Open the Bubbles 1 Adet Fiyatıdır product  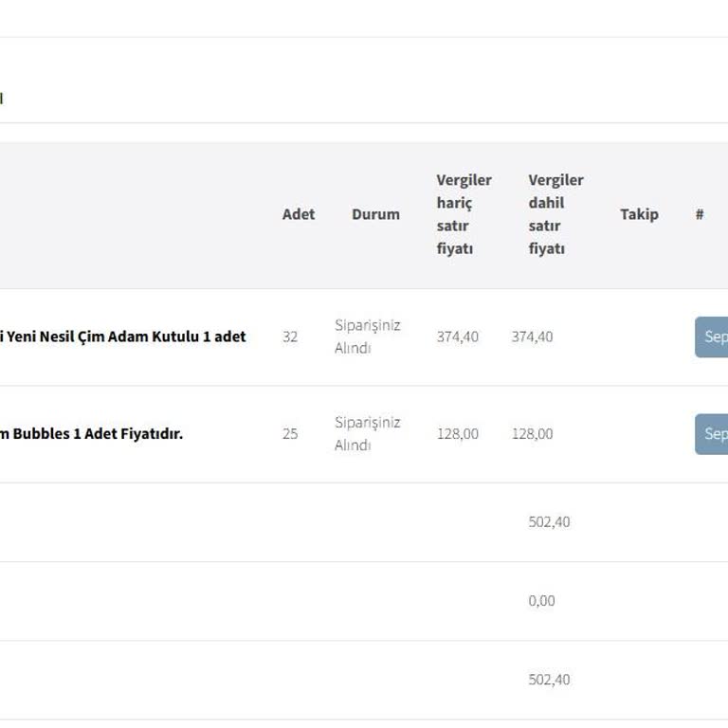[92, 433]
